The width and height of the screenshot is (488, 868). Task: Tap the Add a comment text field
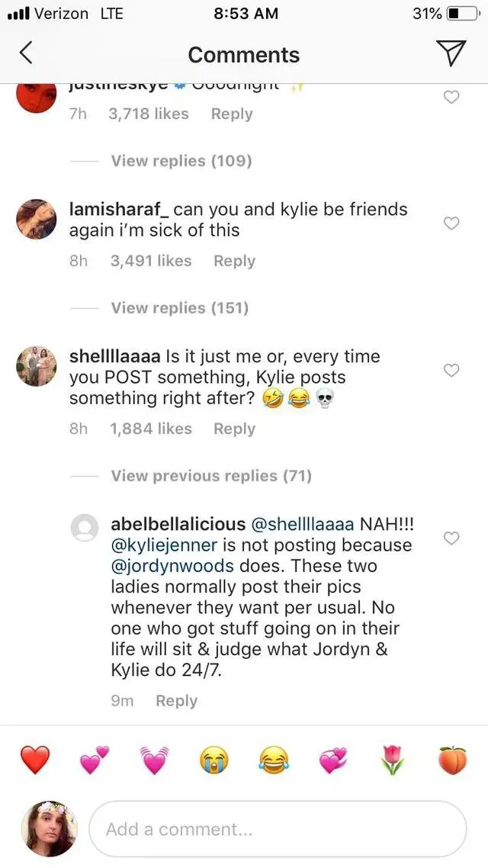pyautogui.click(x=278, y=829)
